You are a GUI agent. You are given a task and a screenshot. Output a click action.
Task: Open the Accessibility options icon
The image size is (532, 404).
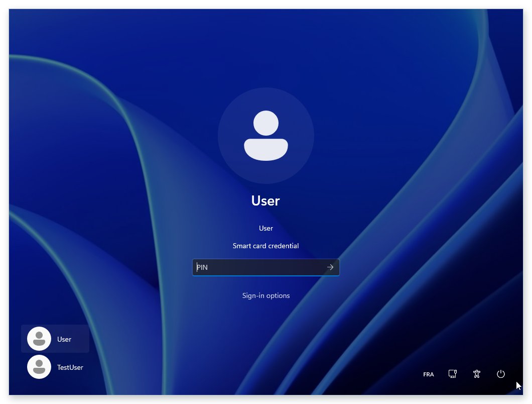476,374
